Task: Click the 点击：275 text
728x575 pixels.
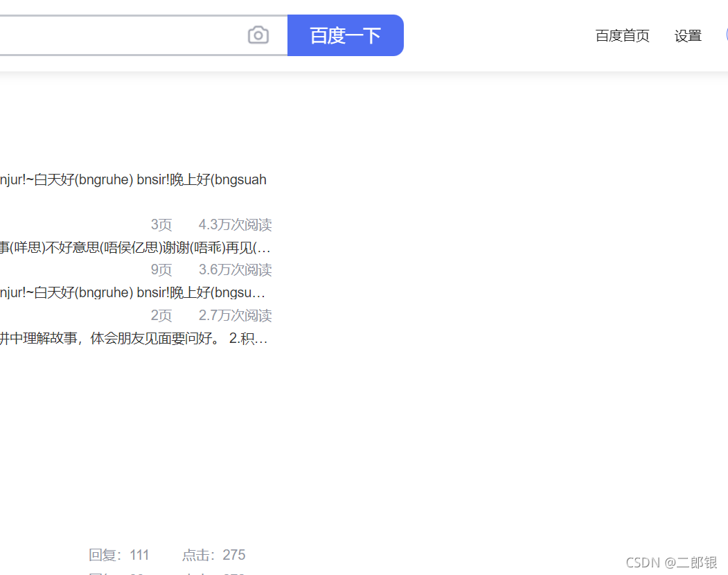Action: [x=213, y=555]
